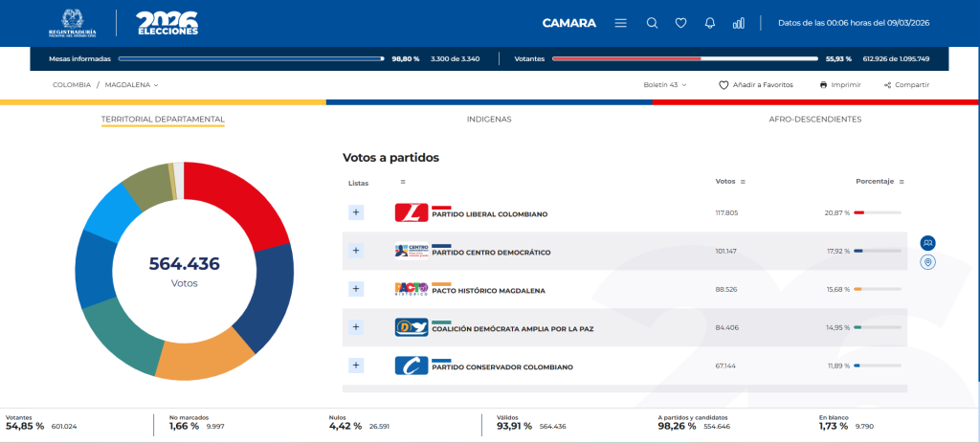Click Añadir a Favoritos button
Viewport: 980px width, 443px height.
[756, 85]
